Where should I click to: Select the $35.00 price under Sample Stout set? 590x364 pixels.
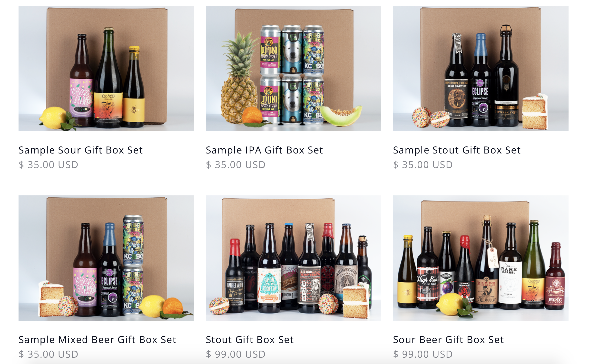coord(423,165)
